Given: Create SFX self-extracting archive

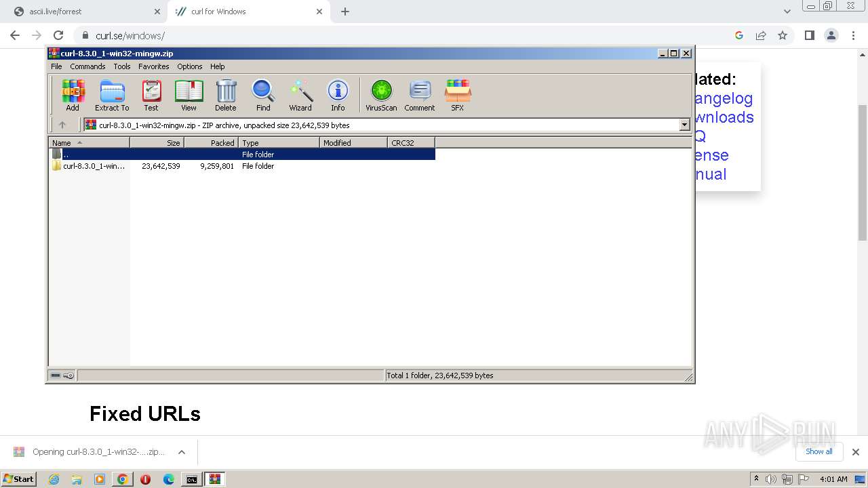Looking at the screenshot, I should [x=458, y=95].
